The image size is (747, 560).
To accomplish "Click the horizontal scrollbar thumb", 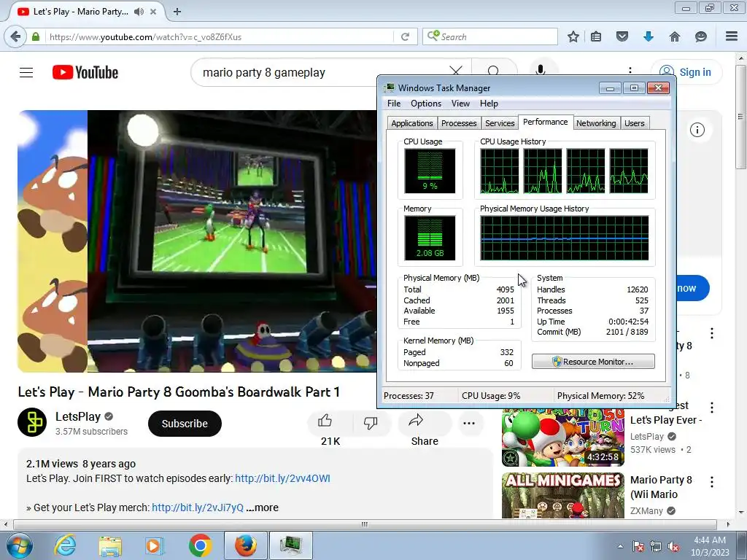I will (x=365, y=524).
